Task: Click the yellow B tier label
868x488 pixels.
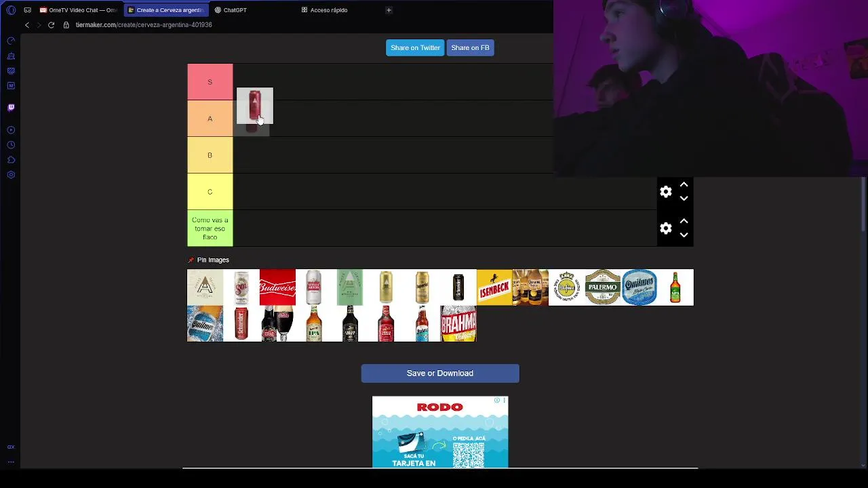Action: coord(210,155)
